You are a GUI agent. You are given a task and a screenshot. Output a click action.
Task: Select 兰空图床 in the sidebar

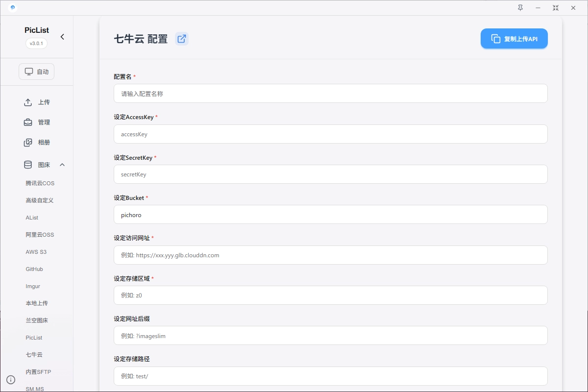[x=37, y=320]
